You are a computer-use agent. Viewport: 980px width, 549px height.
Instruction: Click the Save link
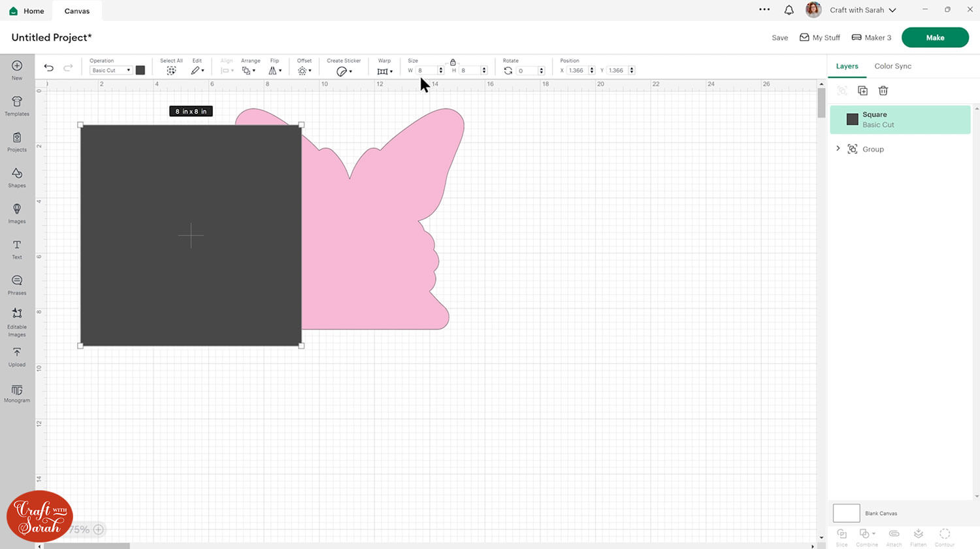[x=779, y=38]
